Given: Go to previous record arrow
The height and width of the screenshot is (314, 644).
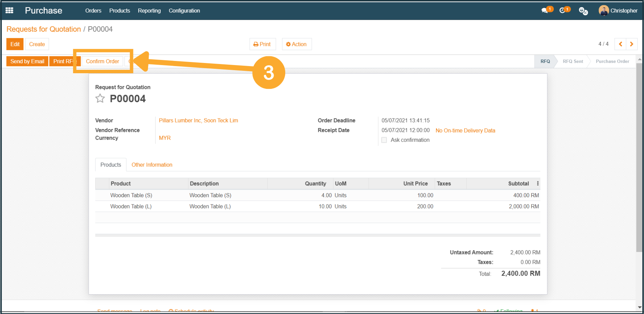Looking at the screenshot, I should click(x=620, y=44).
